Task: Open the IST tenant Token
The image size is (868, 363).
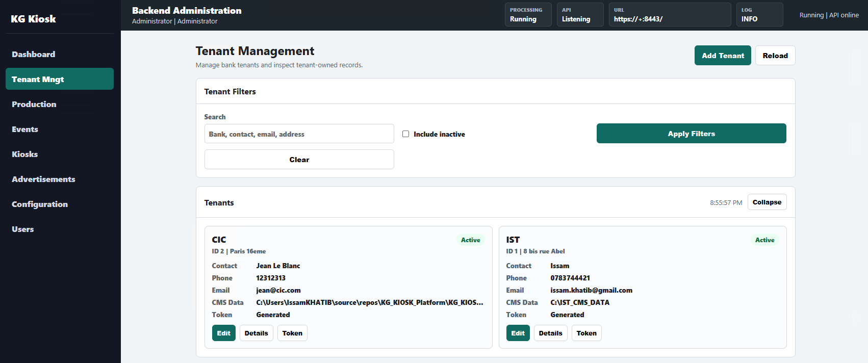Action: pos(586,333)
